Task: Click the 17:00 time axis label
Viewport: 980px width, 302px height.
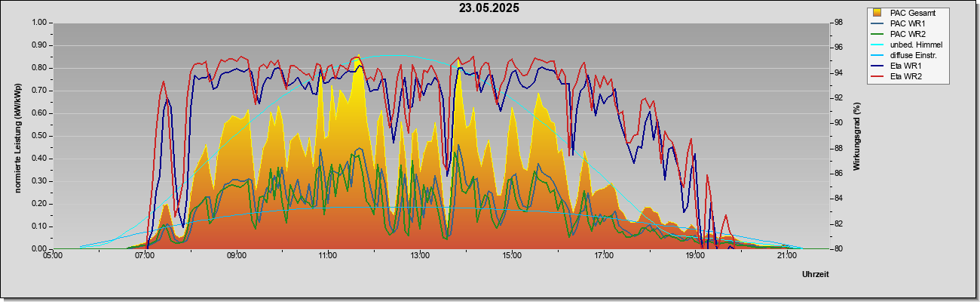Action: (x=603, y=257)
